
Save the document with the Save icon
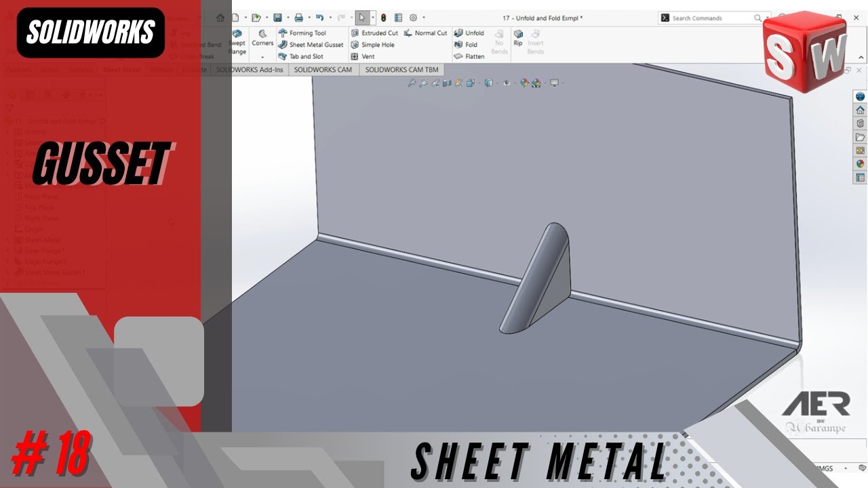(x=277, y=18)
